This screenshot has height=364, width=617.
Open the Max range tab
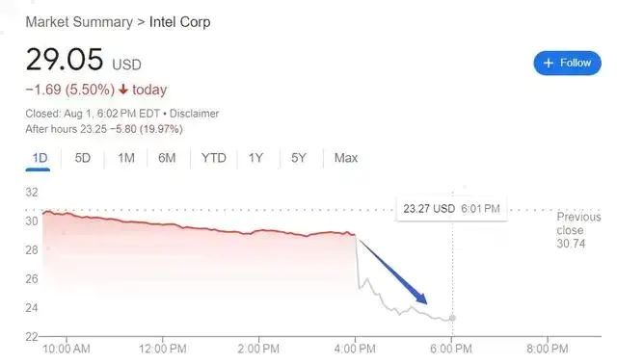(346, 158)
